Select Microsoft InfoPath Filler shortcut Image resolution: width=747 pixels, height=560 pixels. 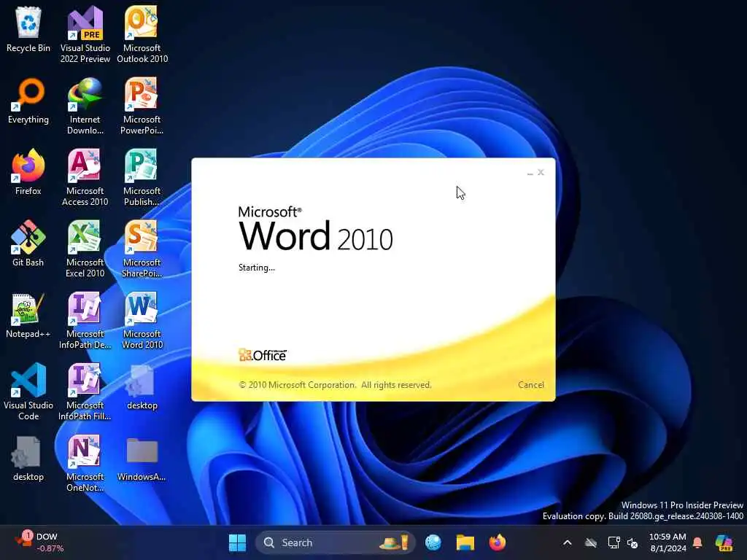click(85, 392)
